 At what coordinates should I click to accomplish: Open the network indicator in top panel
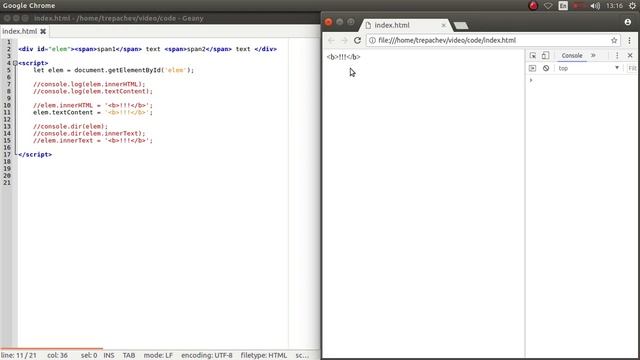[x=548, y=6]
